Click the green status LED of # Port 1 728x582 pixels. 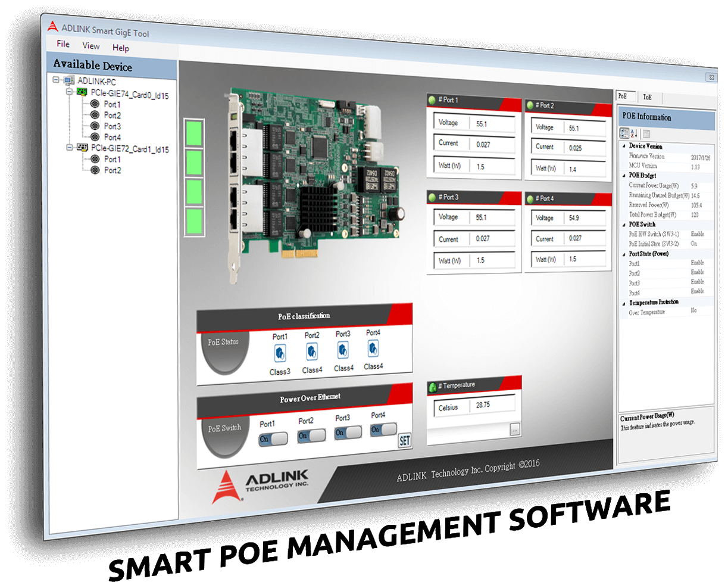[x=433, y=100]
